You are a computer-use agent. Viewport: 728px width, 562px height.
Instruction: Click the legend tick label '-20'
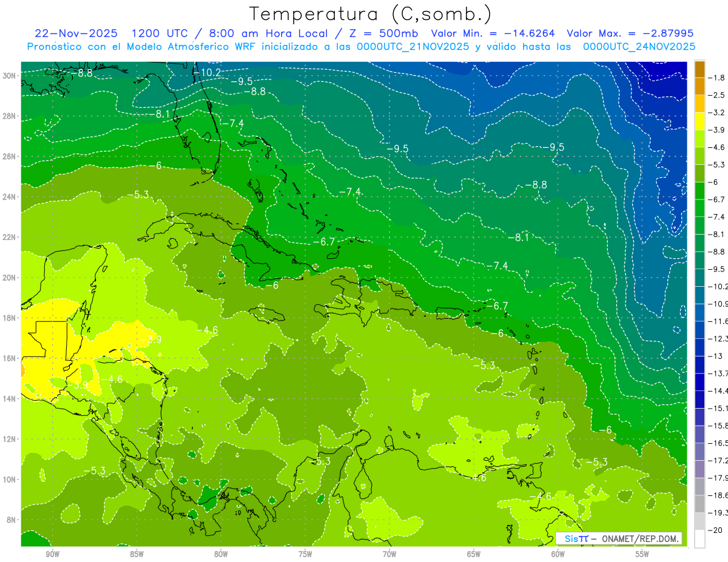[x=716, y=530]
